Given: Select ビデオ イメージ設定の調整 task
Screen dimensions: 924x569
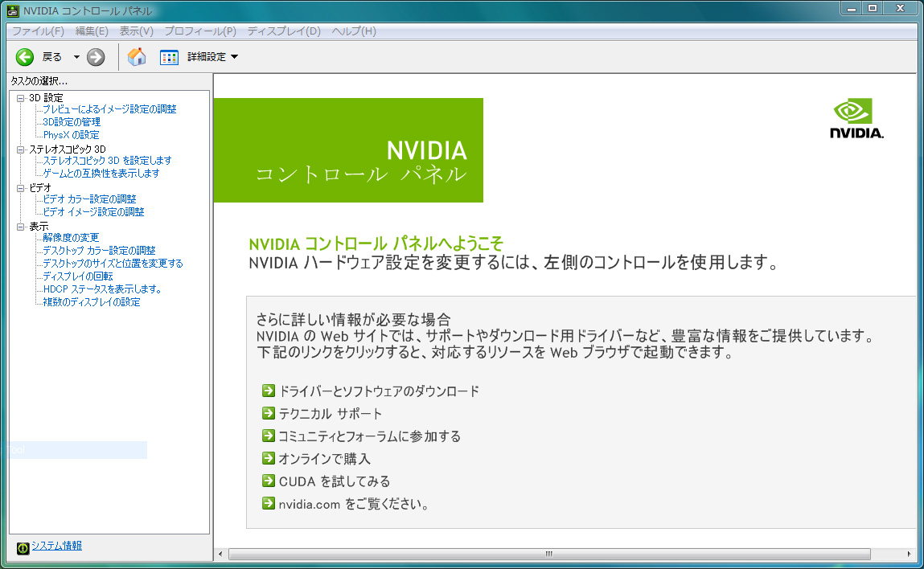Looking at the screenshot, I should [94, 212].
